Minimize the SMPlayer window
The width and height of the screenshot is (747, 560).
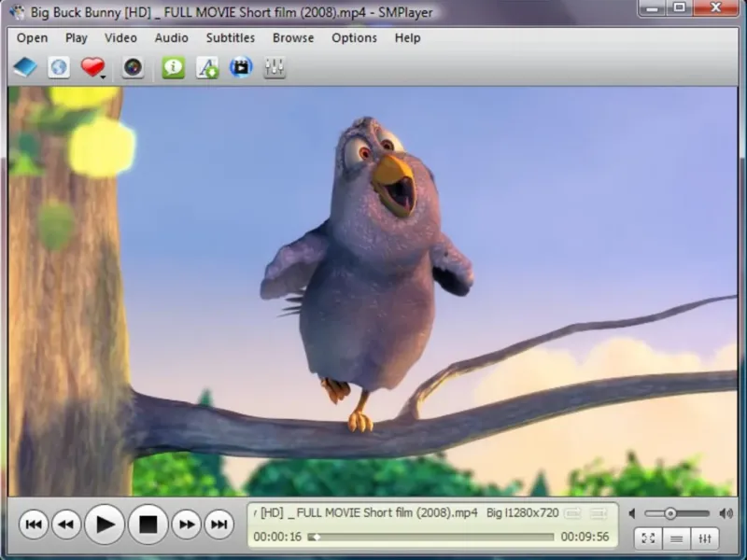pos(652,8)
